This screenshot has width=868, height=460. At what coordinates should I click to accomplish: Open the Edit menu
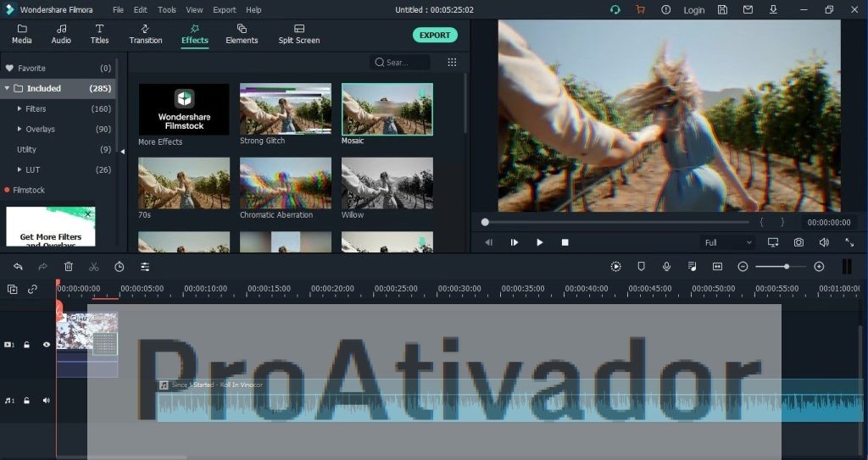[x=141, y=10]
